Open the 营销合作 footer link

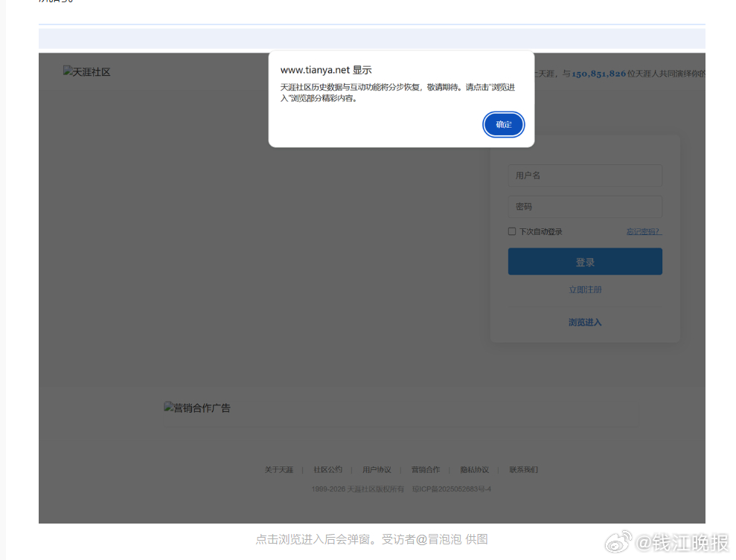[x=426, y=469]
